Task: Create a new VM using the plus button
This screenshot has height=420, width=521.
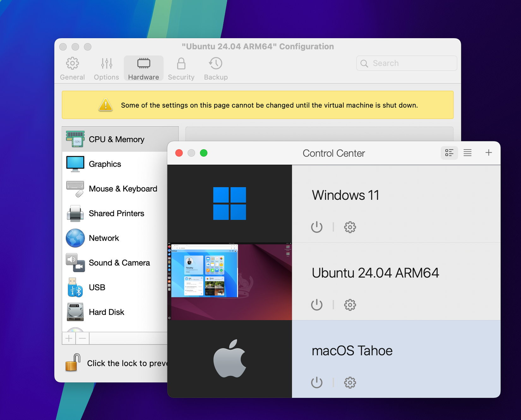Action: [x=488, y=153]
